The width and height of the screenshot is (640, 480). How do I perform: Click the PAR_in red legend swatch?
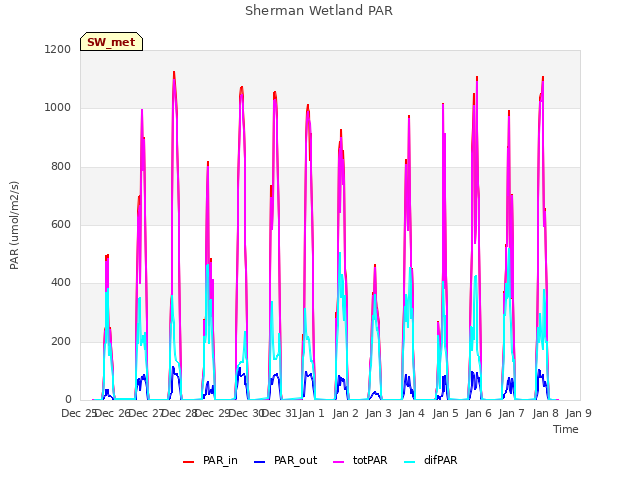[189, 461]
